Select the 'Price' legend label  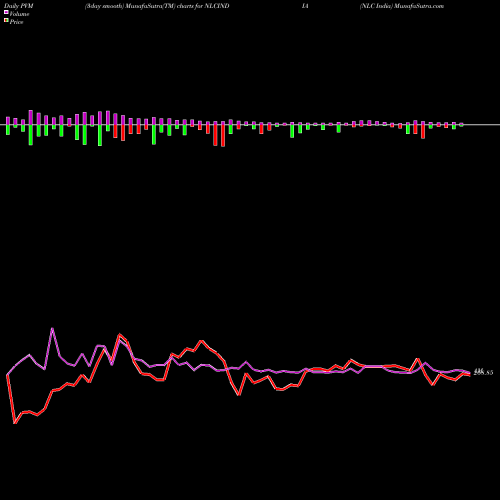pos(16,22)
